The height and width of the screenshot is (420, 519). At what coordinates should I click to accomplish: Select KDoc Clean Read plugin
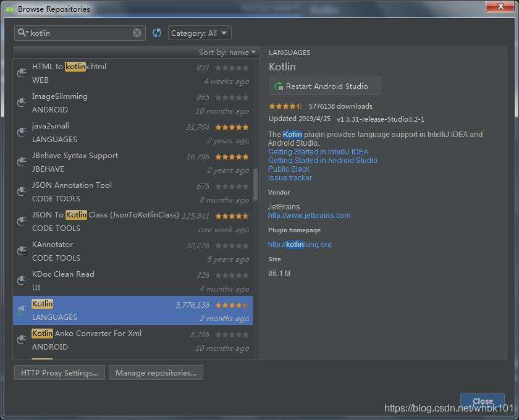pos(133,280)
